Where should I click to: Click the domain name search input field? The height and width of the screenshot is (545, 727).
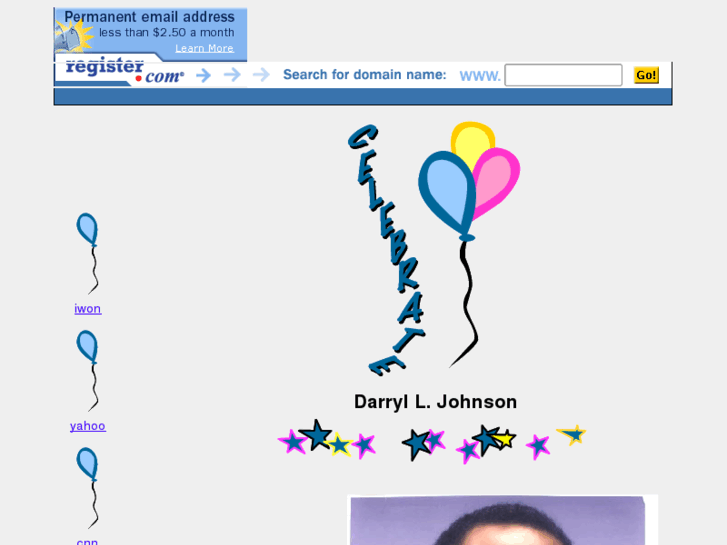pyautogui.click(x=563, y=75)
